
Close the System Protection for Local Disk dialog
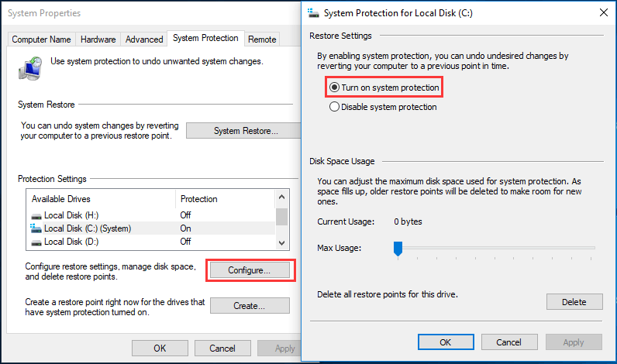click(x=604, y=12)
